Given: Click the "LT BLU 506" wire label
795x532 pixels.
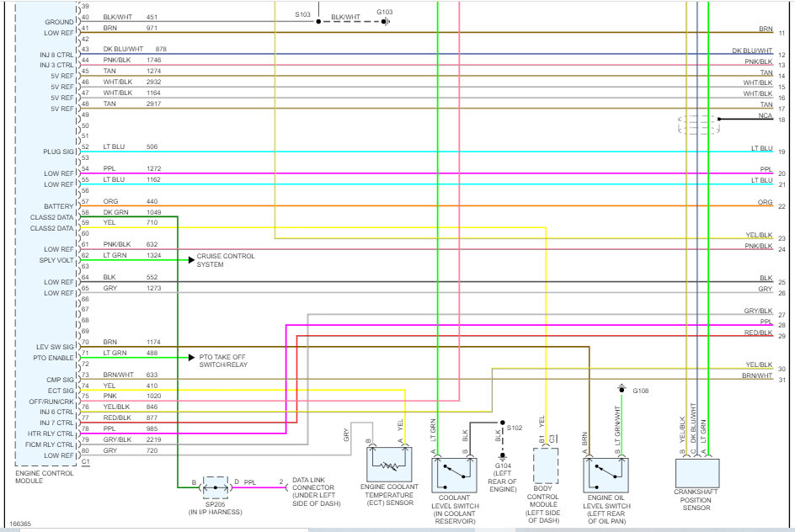Looking at the screenshot, I should (131, 147).
